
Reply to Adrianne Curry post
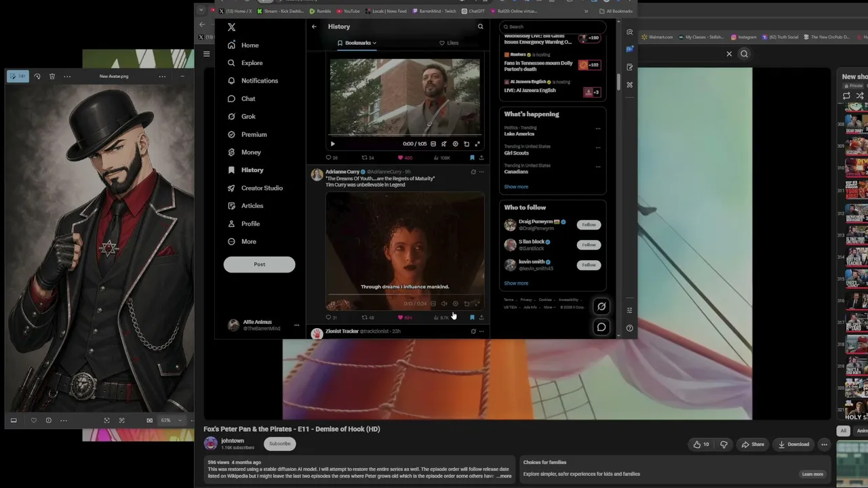pos(332,317)
